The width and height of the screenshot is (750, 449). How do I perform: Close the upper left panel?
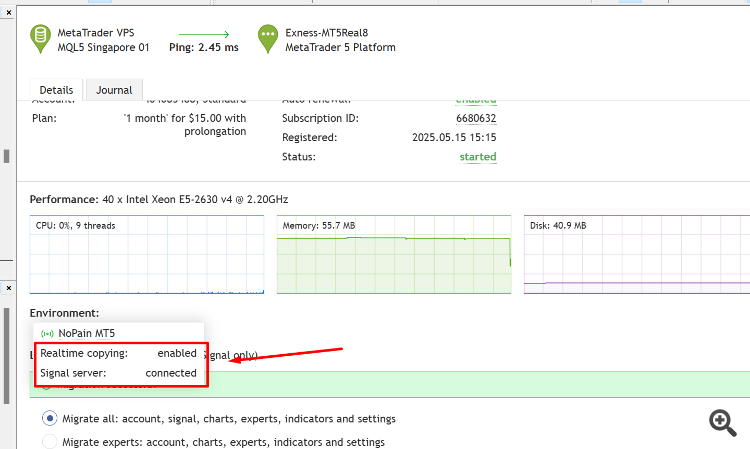coord(9,12)
